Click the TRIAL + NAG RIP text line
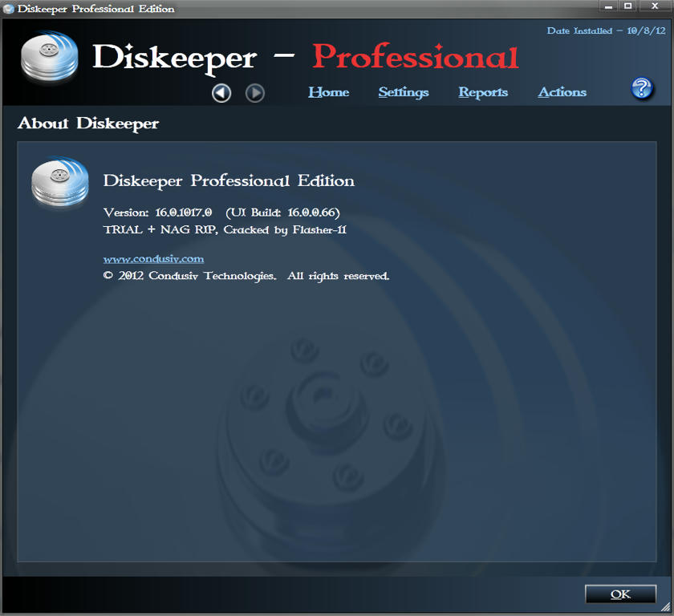 tap(225, 230)
